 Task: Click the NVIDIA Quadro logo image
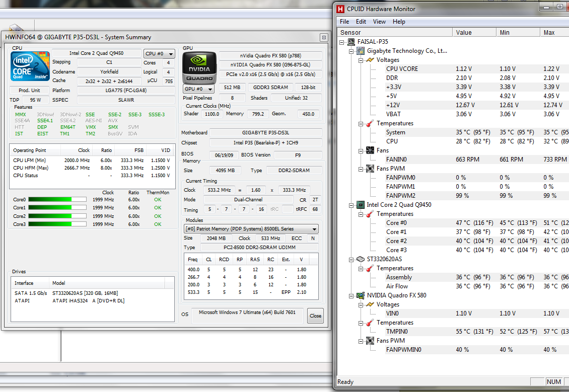tap(199, 68)
